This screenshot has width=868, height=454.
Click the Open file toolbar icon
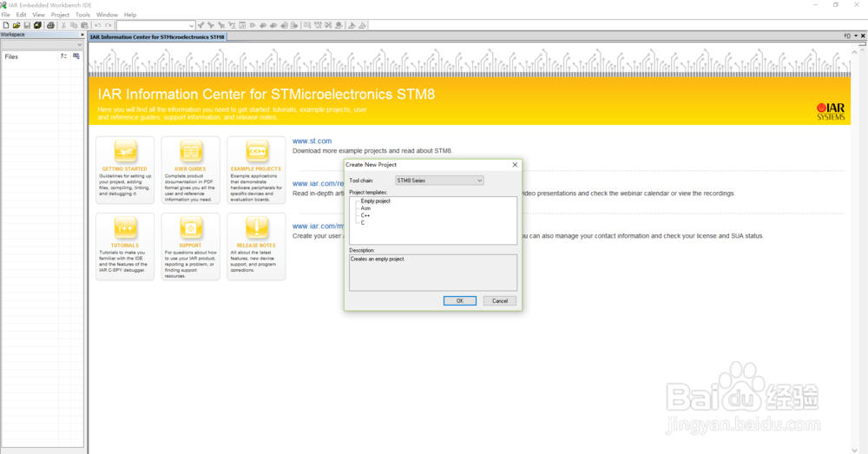pyautogui.click(x=16, y=25)
